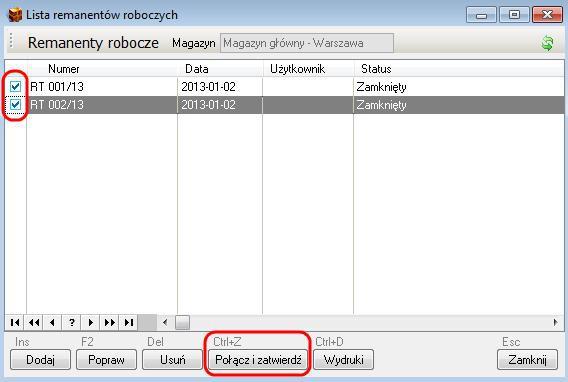This screenshot has width=568, height=382.
Task: Click the Zamknij button
Action: [x=527, y=360]
